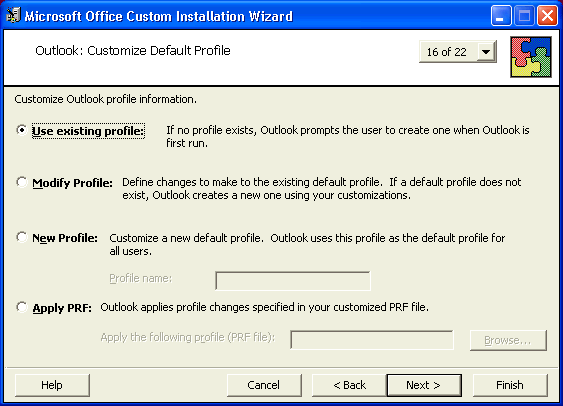
Task: Click the Finish button
Action: pyautogui.click(x=510, y=385)
